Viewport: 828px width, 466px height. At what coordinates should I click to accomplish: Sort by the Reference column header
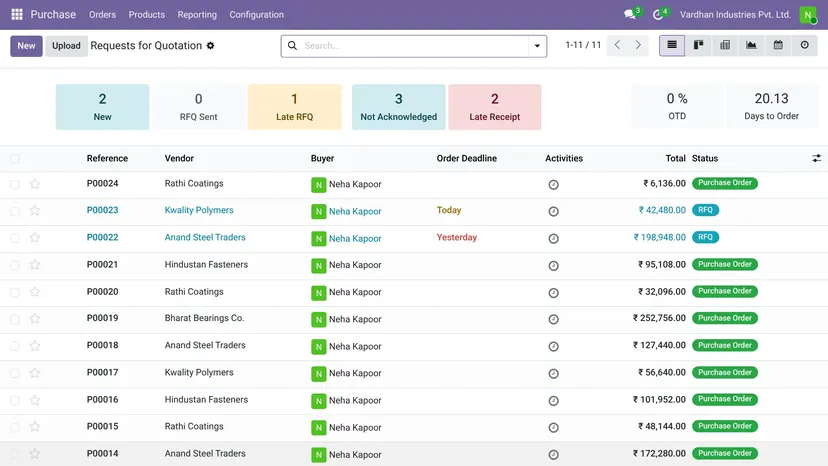tap(107, 159)
